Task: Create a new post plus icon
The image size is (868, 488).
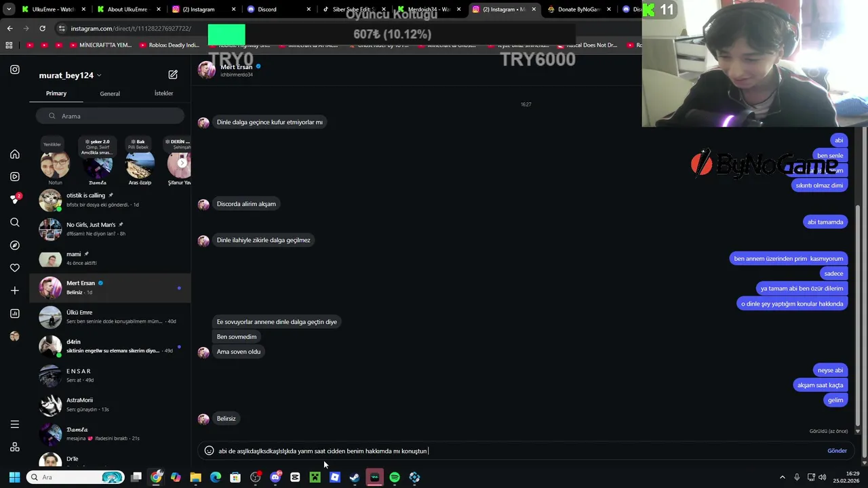Action: point(15,290)
